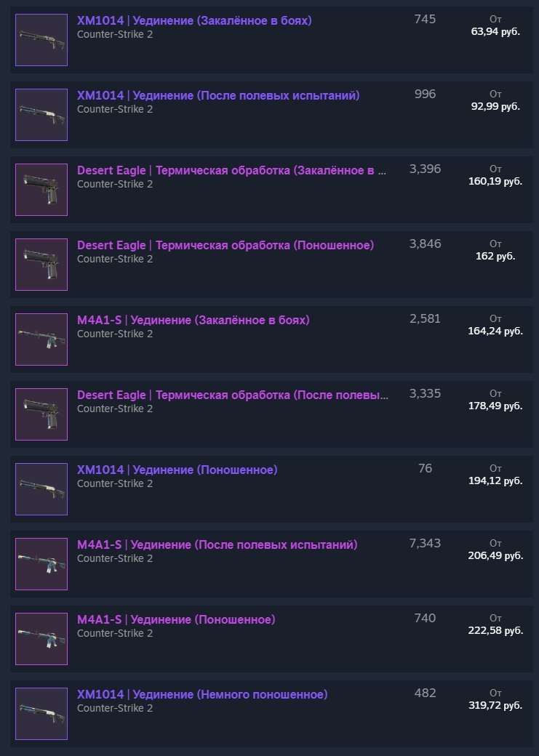Click the 162 руб. starting price
The height and width of the screenshot is (756, 539).
[495, 256]
